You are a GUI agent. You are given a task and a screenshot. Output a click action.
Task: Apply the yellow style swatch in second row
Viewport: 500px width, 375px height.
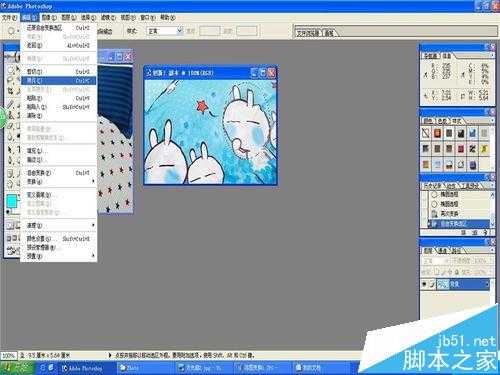[484, 149]
